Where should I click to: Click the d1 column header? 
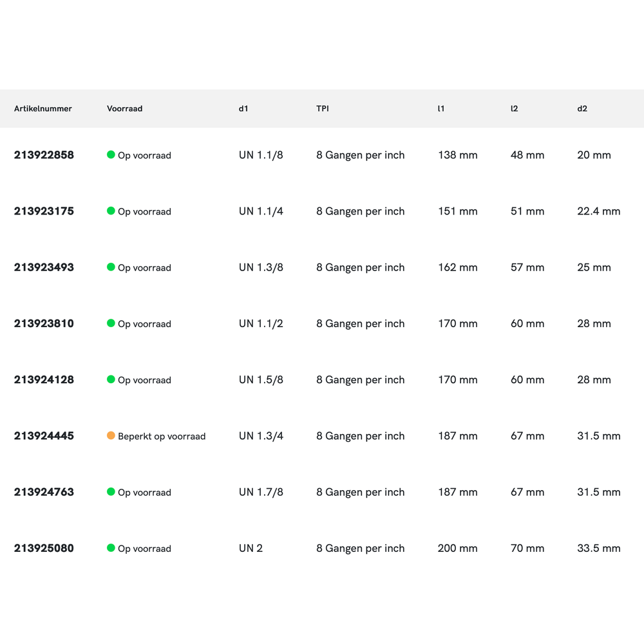pyautogui.click(x=243, y=109)
